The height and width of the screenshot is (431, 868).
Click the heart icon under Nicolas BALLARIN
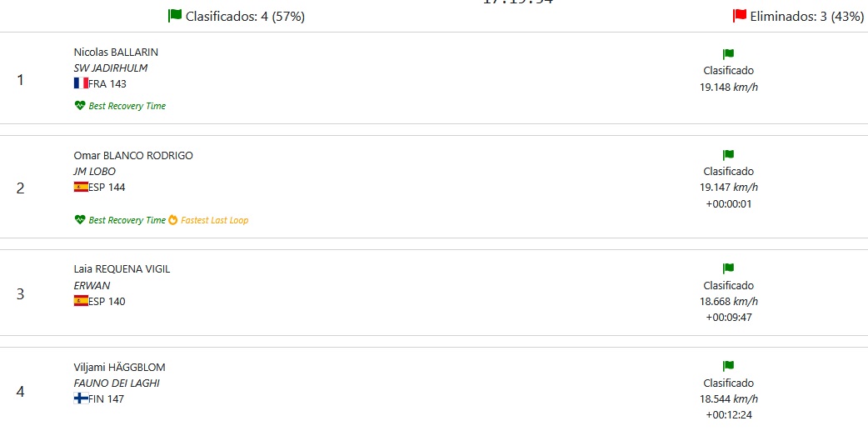80,106
